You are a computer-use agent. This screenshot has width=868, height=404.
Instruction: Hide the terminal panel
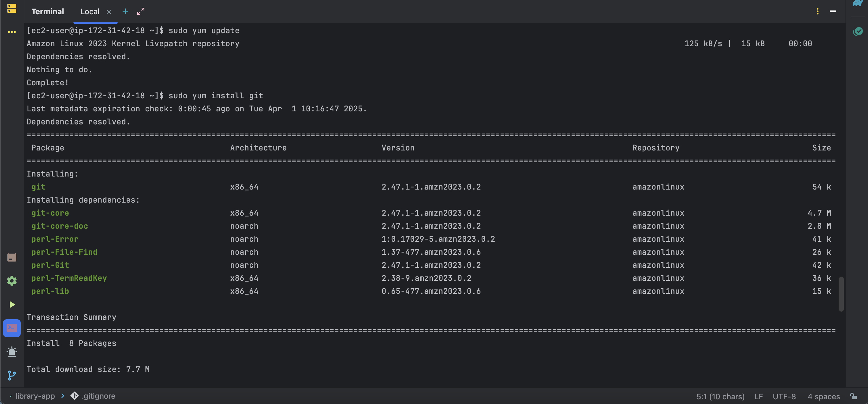tap(833, 12)
